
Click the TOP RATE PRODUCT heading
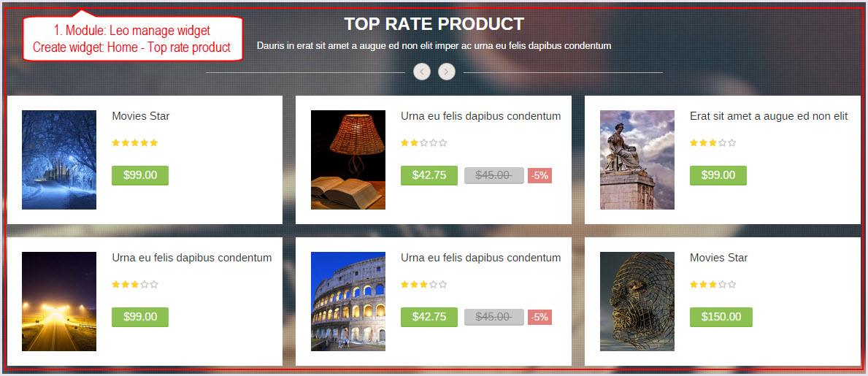coord(434,24)
